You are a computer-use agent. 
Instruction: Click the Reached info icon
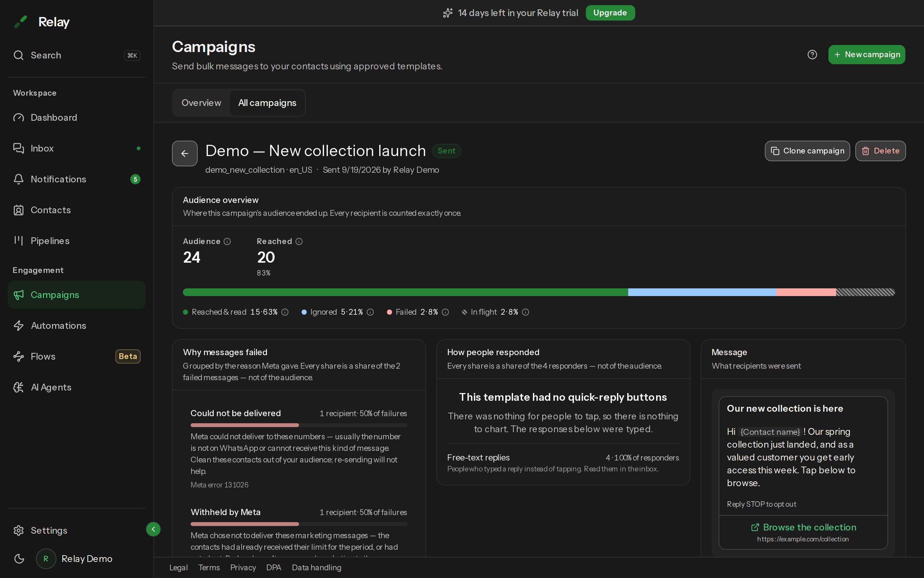coord(299,241)
